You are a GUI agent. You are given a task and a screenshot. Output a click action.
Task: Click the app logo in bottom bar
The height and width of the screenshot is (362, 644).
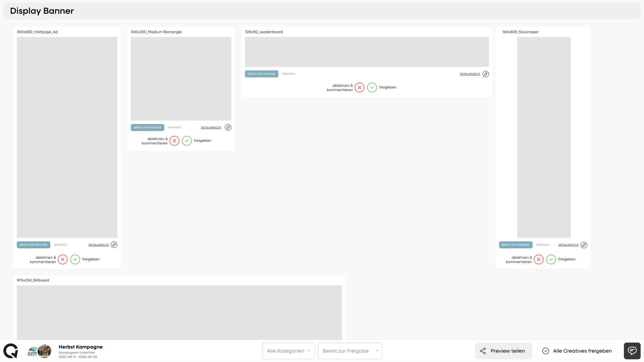(11, 351)
